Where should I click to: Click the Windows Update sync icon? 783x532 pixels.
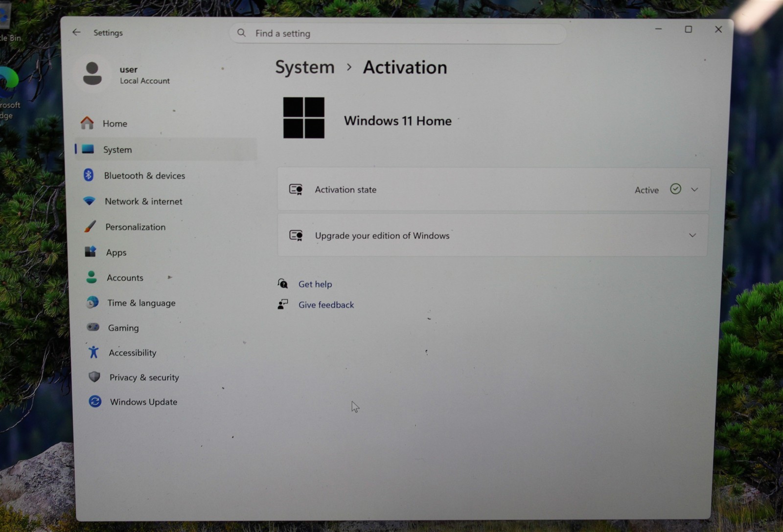click(95, 401)
